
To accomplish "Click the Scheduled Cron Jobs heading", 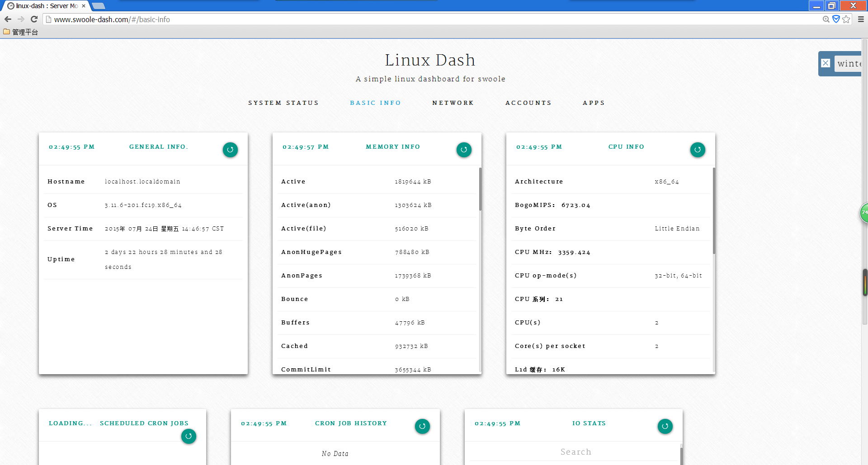I will point(144,423).
